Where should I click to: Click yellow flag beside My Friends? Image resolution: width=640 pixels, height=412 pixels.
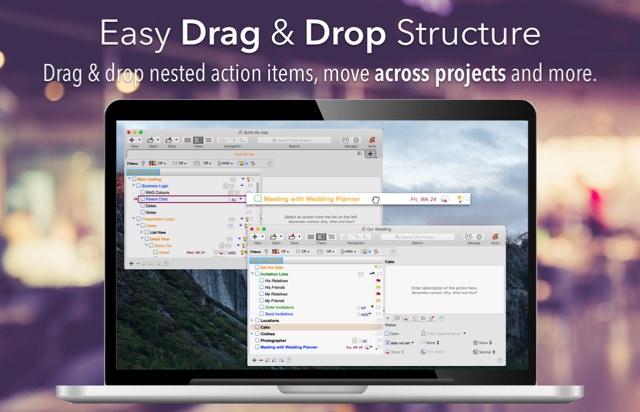click(x=378, y=299)
